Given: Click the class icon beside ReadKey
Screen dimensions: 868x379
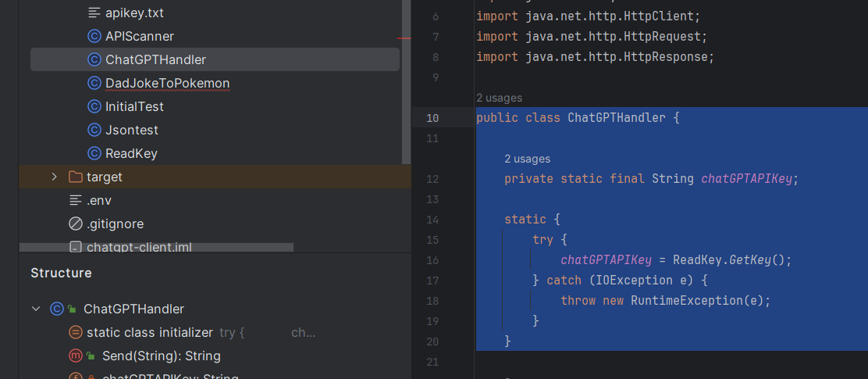Looking at the screenshot, I should pyautogui.click(x=94, y=153).
